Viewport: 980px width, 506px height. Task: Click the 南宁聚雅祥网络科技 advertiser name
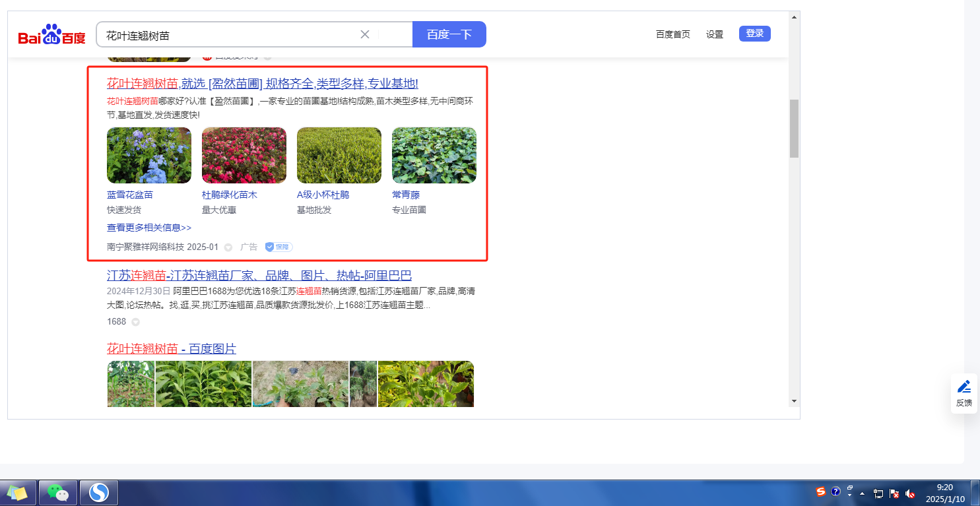point(146,247)
